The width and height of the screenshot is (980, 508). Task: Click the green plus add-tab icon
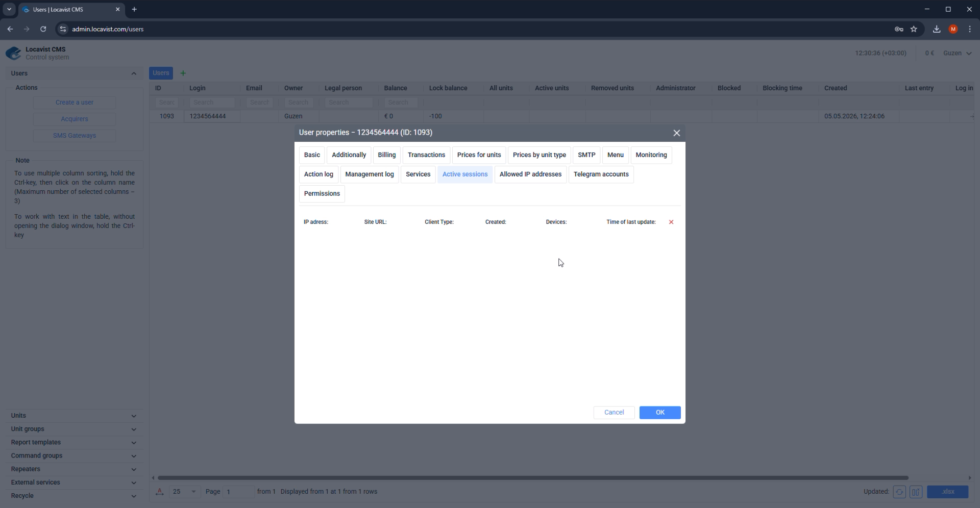pyautogui.click(x=183, y=73)
